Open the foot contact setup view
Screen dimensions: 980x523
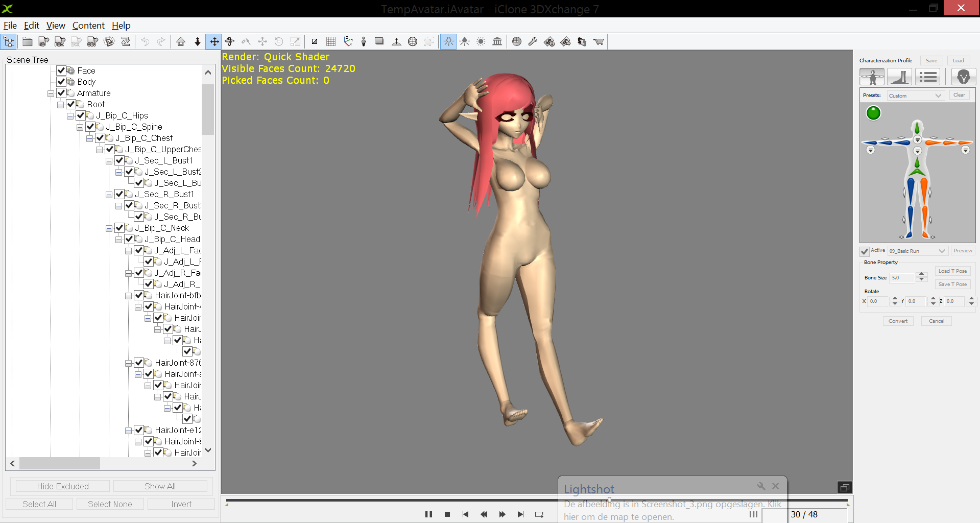[x=900, y=77]
